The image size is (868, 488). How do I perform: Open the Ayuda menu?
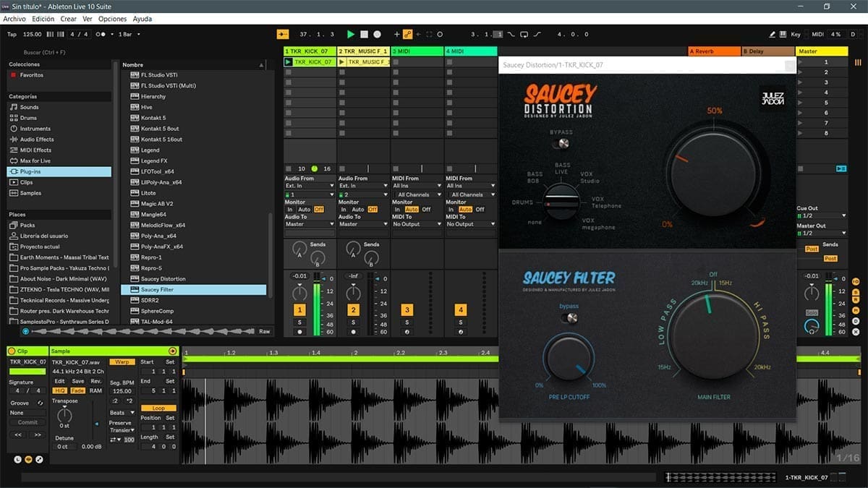(142, 19)
